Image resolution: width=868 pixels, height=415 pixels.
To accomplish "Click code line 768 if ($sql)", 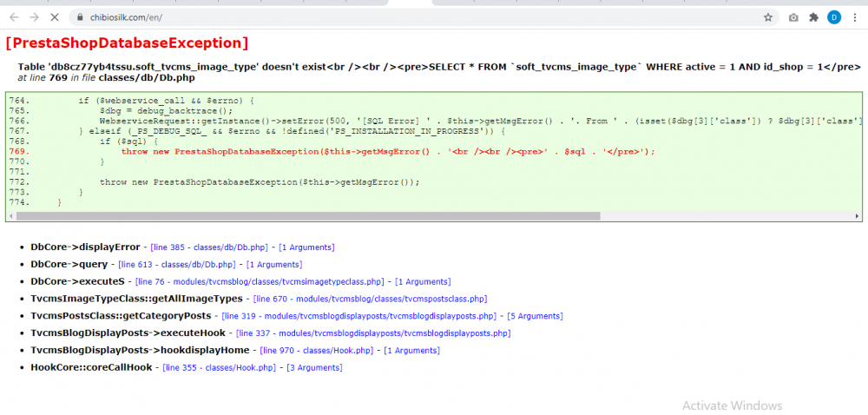I will [x=128, y=142].
